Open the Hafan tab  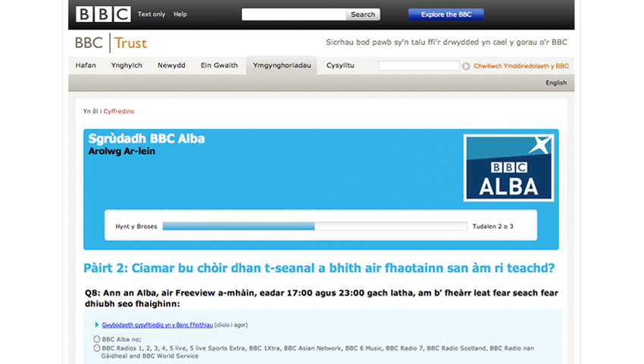pyautogui.click(x=86, y=66)
